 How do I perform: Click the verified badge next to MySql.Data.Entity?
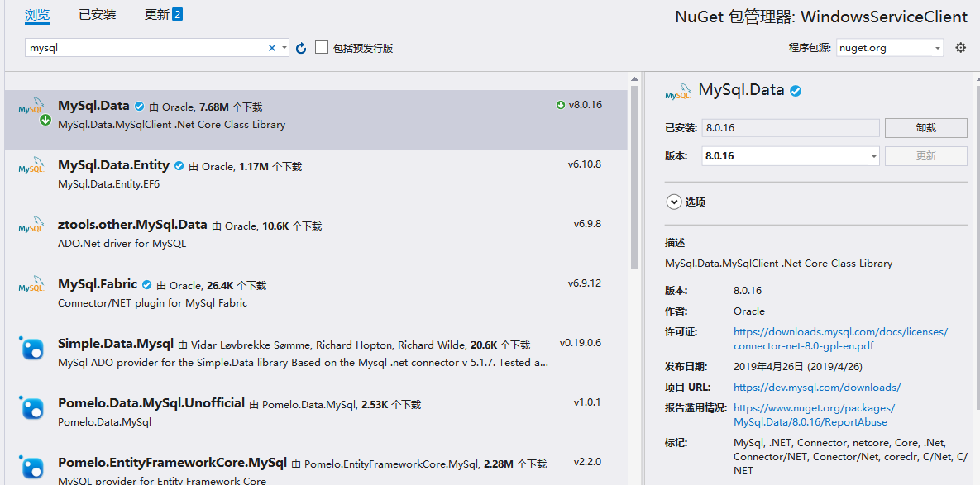point(179,166)
